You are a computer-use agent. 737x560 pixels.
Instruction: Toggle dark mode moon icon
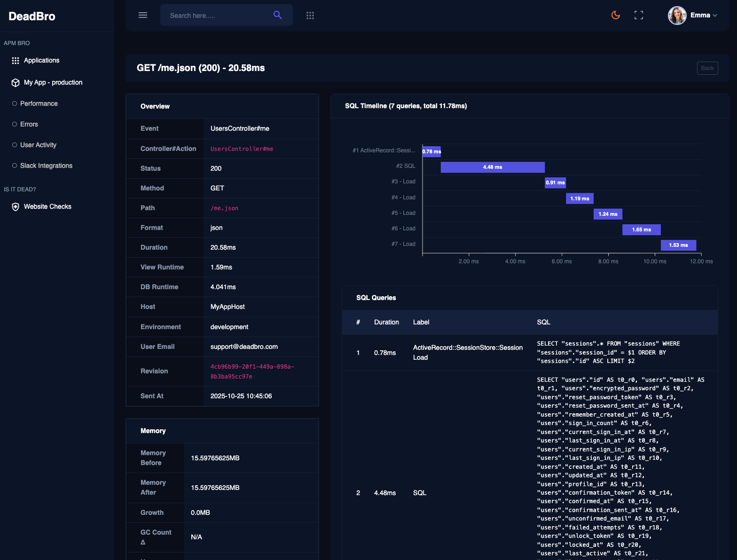tap(615, 16)
